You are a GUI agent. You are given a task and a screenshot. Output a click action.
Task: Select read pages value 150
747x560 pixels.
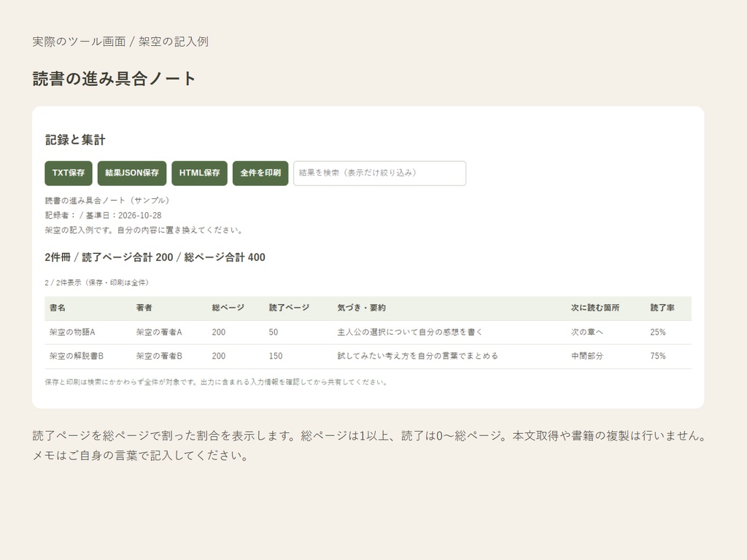click(x=275, y=356)
